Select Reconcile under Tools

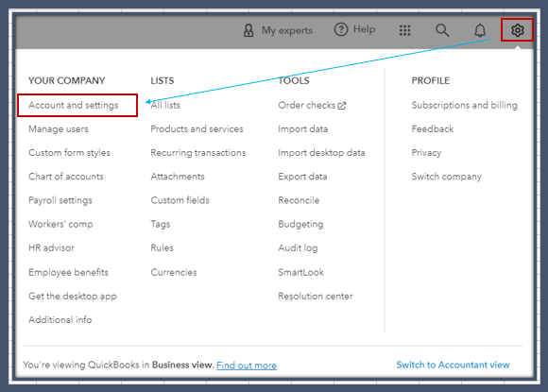pyautogui.click(x=299, y=200)
